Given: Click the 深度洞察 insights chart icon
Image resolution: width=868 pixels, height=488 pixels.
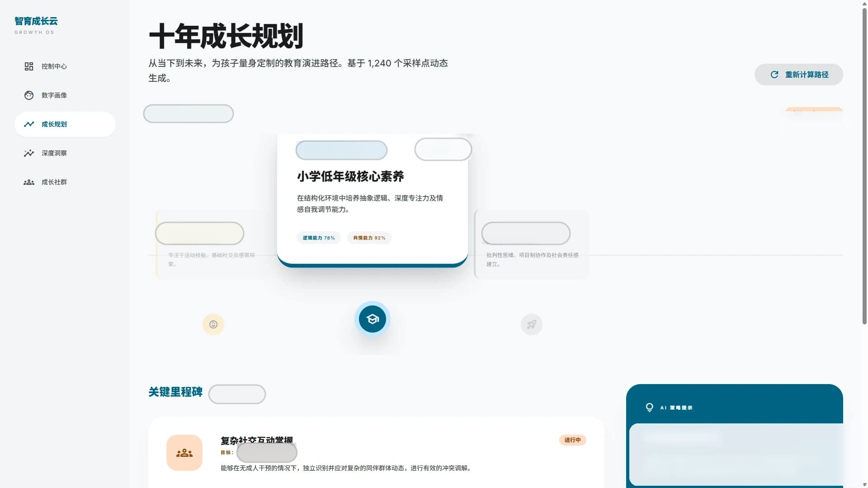Looking at the screenshot, I should coord(29,153).
